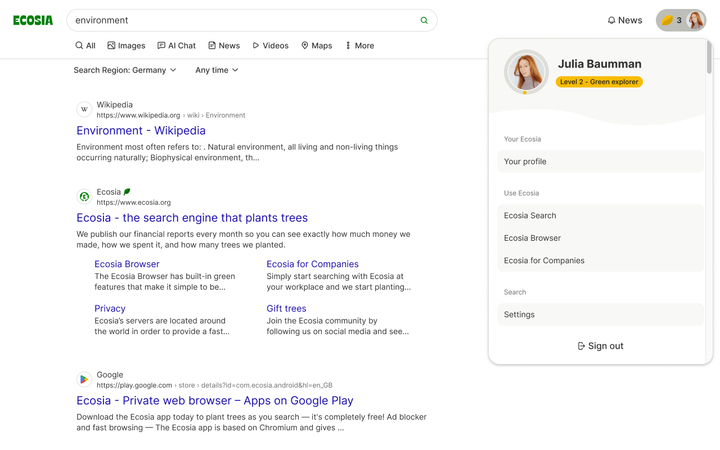
Task: Open the Privacy sitelink
Action: tap(110, 309)
